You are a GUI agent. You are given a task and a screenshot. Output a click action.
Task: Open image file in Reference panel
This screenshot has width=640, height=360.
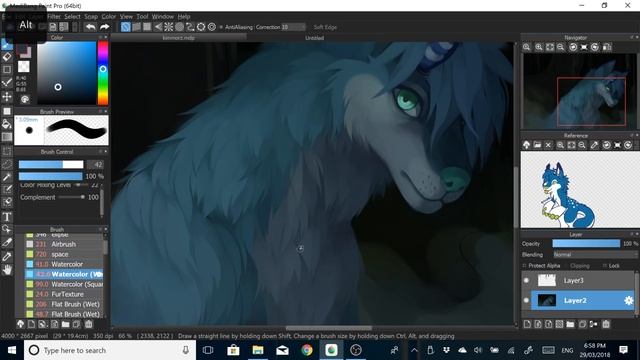point(537,145)
